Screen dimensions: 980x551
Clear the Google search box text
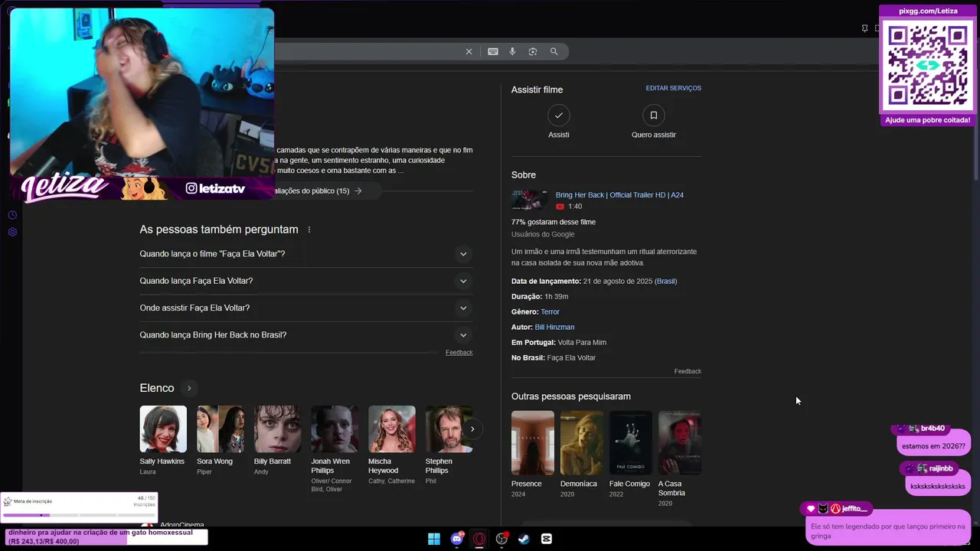[469, 51]
